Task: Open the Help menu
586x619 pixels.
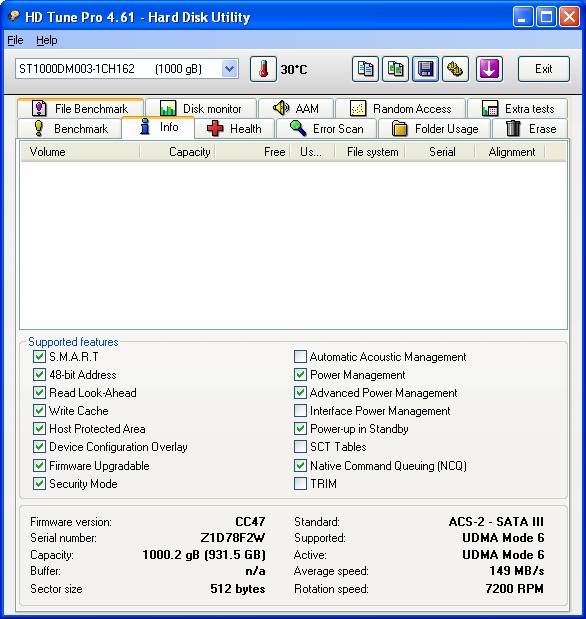Action: (47, 40)
